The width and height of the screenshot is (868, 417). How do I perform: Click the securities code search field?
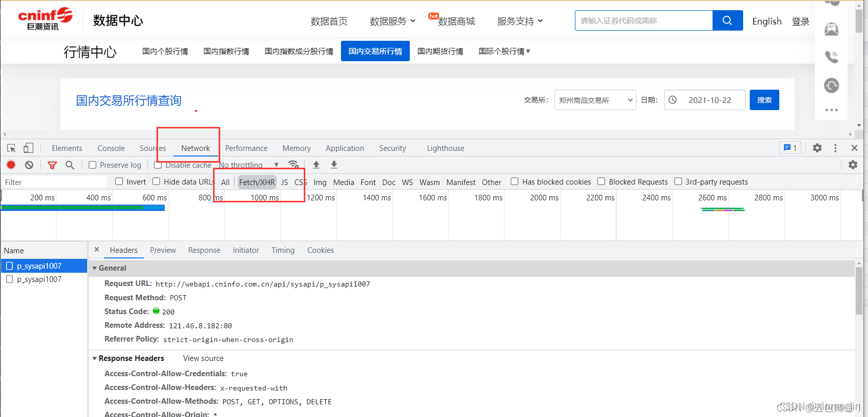pyautogui.click(x=644, y=20)
